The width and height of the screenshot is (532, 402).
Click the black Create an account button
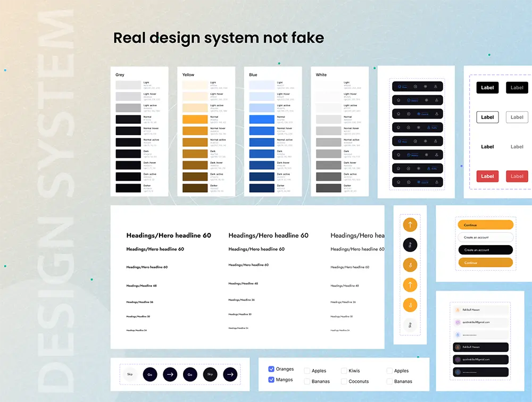(485, 250)
